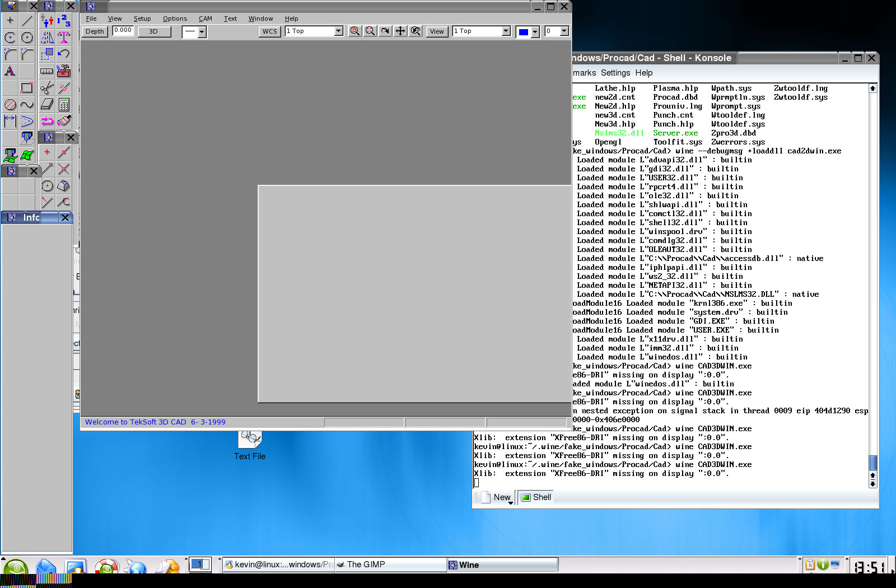Open the Settings menu in Konsole

[615, 73]
